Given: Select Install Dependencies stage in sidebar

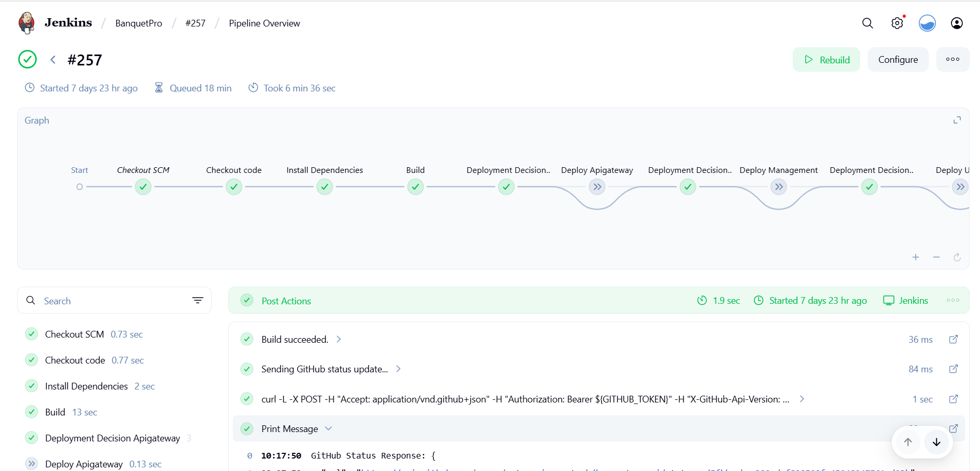Looking at the screenshot, I should (x=86, y=386).
